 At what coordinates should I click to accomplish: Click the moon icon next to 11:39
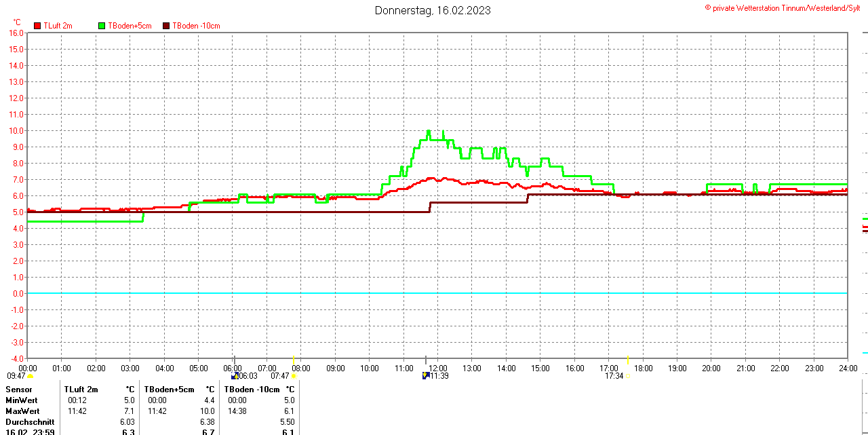pyautogui.click(x=426, y=376)
